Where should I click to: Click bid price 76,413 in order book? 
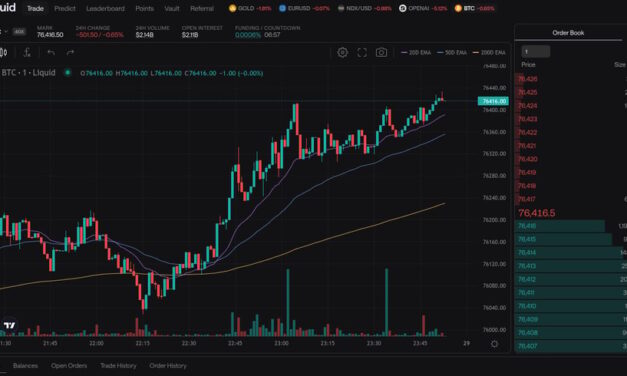[527, 266]
